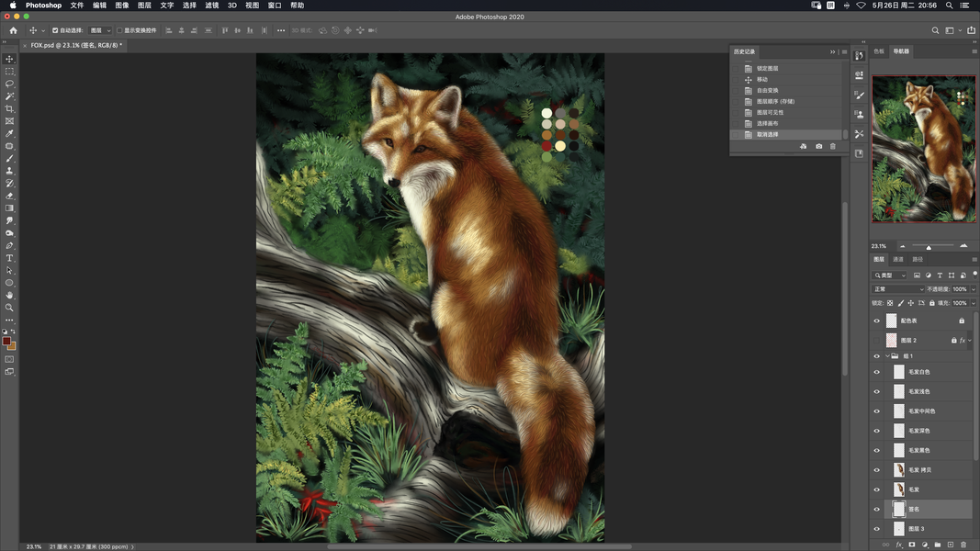
Task: Open the History panel menu
Action: pos(844,51)
